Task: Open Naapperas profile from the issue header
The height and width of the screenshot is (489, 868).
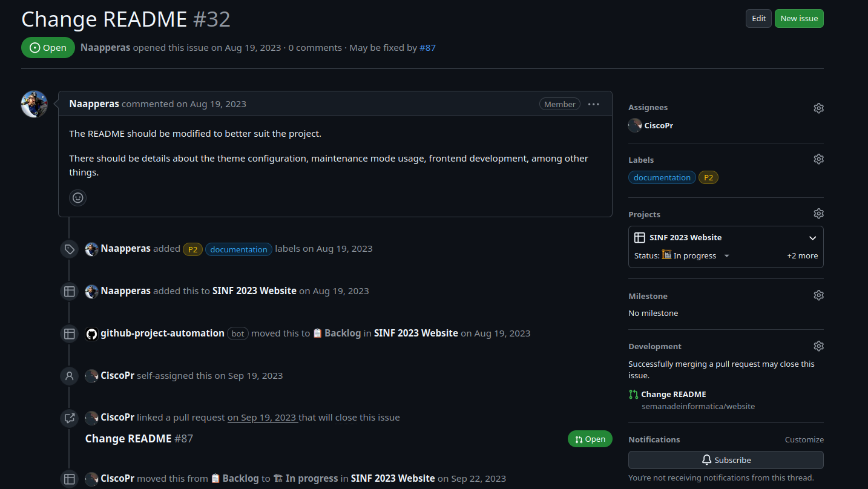Action: [x=105, y=48]
